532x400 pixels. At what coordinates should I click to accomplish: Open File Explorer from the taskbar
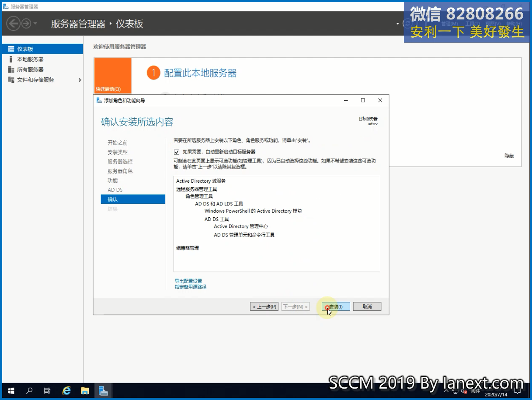[85, 391]
